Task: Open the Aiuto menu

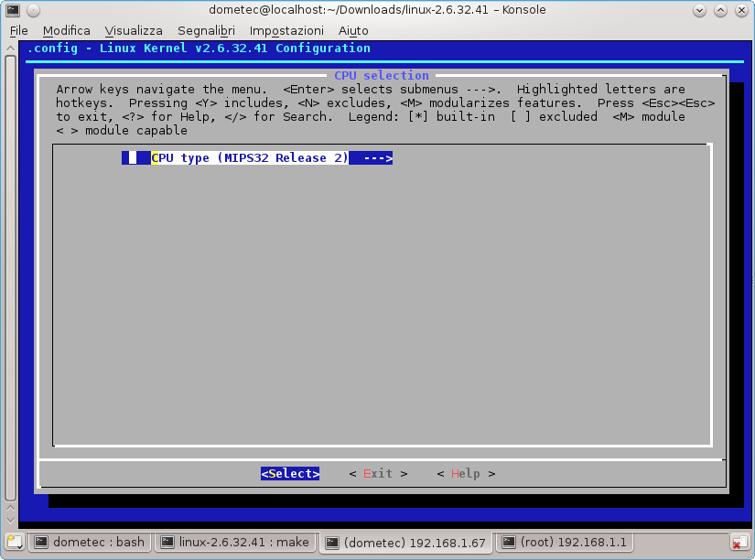Action: tap(353, 30)
